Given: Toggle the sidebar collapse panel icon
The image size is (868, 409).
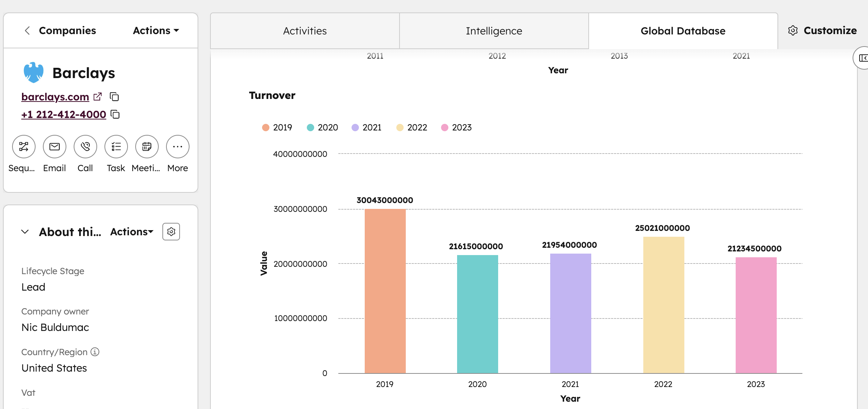Looking at the screenshot, I should [863, 58].
